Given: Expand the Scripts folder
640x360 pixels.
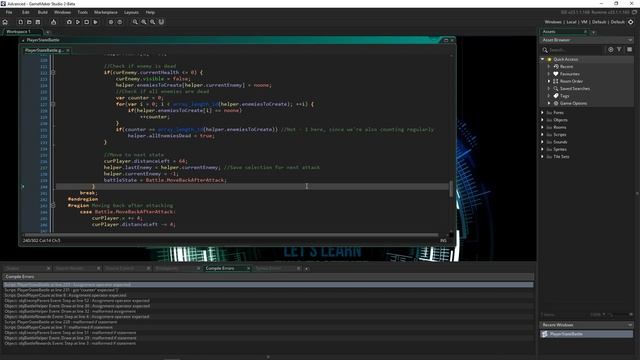Looking at the screenshot, I should (542, 135).
